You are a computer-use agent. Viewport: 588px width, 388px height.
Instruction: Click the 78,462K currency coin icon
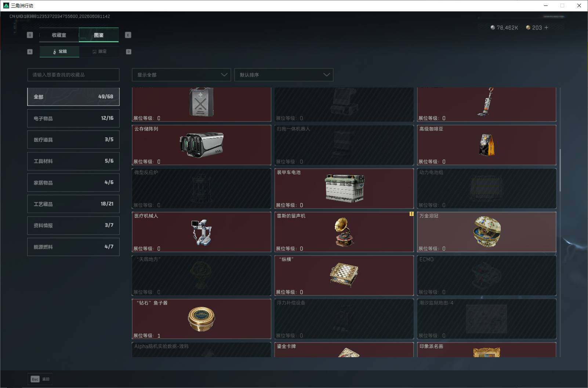(493, 28)
